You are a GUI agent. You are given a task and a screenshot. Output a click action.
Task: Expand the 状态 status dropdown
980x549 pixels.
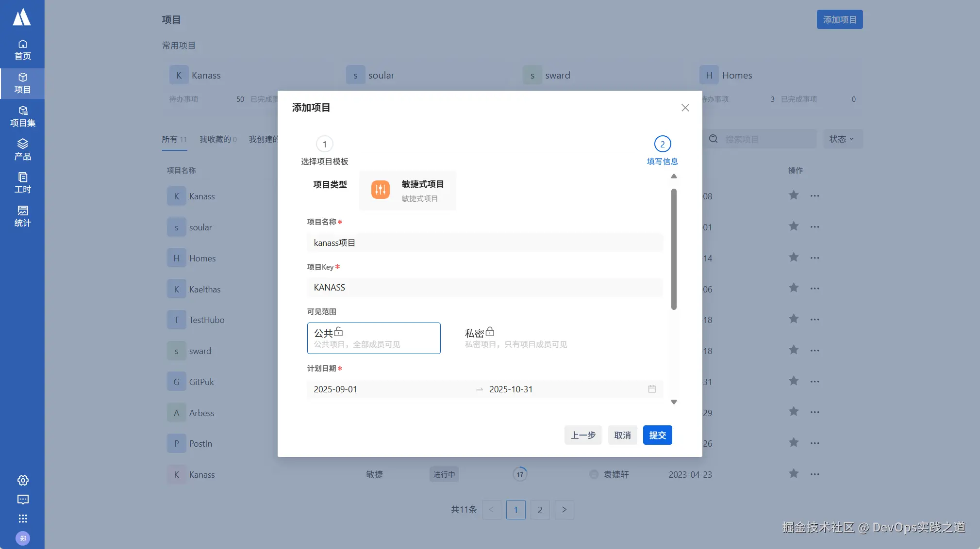pos(842,139)
